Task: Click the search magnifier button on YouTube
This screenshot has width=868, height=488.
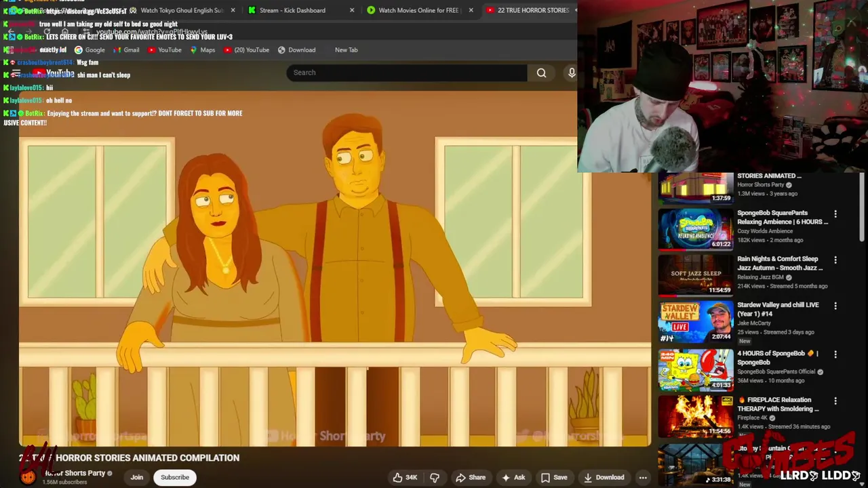Action: pos(541,73)
